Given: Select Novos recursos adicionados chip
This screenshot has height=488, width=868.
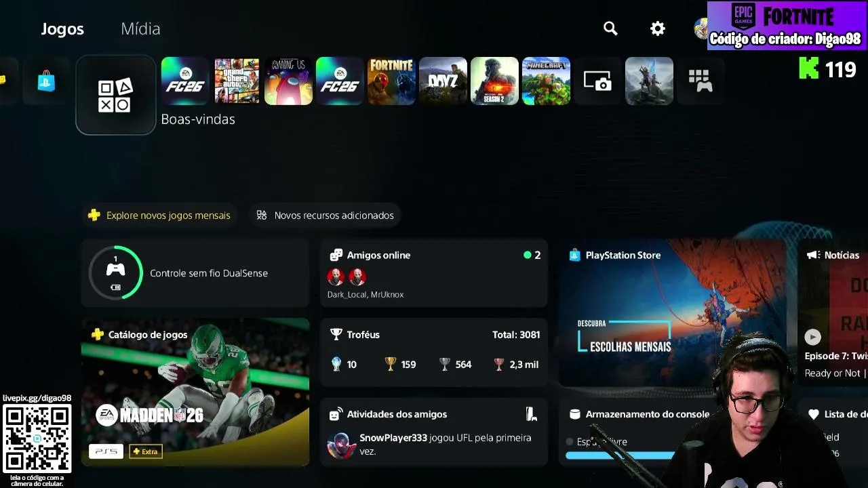Looking at the screenshot, I should (x=325, y=216).
